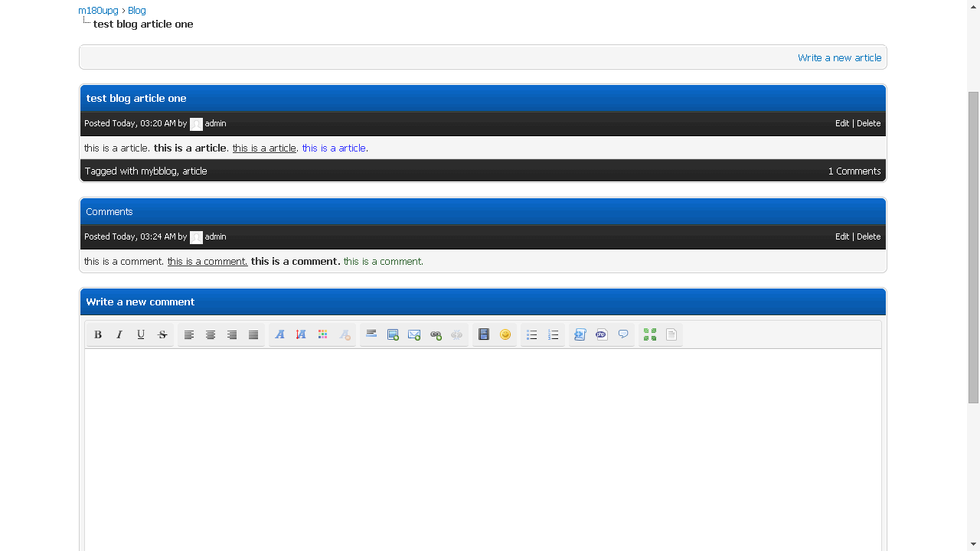Click admin avatar beside the comment author
Image resolution: width=980 pixels, height=551 pixels.
(196, 237)
